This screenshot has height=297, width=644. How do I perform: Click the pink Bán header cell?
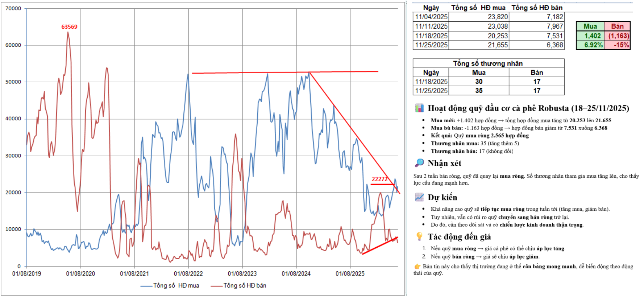tap(617, 26)
